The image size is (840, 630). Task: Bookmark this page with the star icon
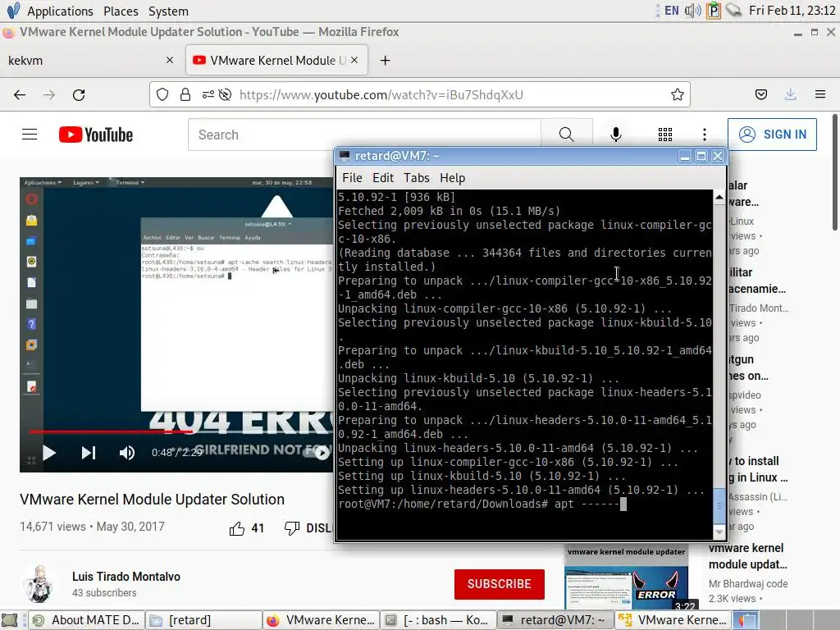pos(677,95)
